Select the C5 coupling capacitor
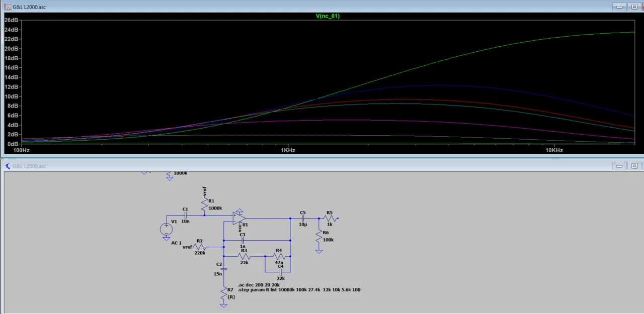The image size is (644, 314). (x=303, y=219)
